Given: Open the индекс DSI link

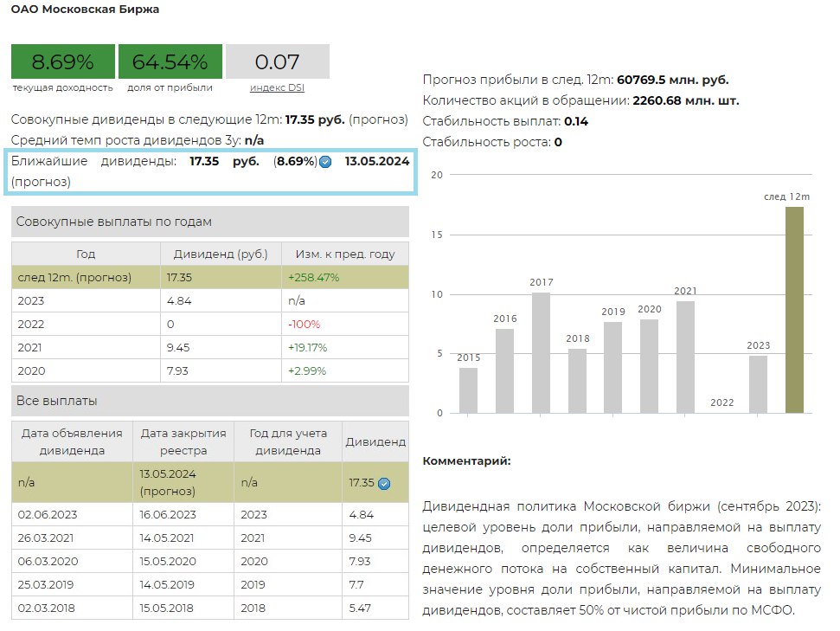Looking at the screenshot, I should [x=277, y=87].
